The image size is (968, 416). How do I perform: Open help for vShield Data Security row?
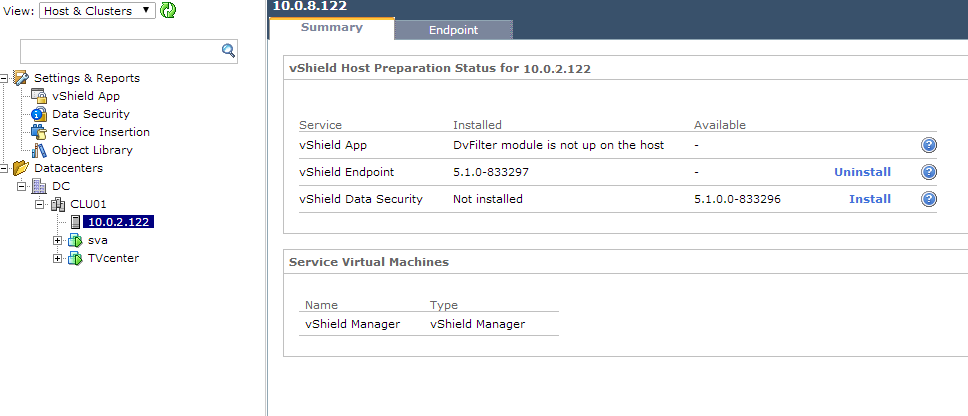[929, 199]
